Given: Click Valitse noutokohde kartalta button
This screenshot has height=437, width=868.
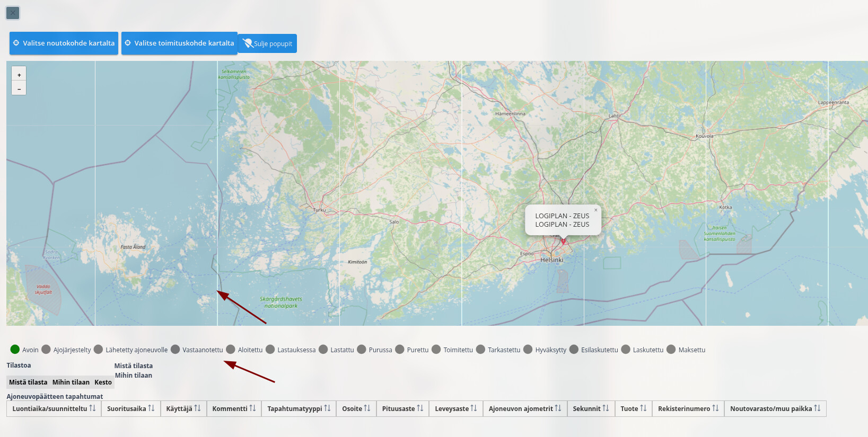Looking at the screenshot, I should 64,43.
